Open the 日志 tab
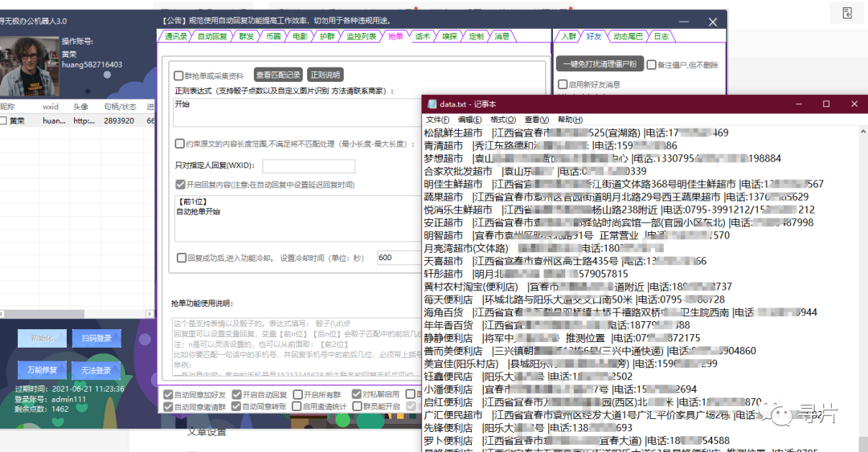The width and height of the screenshot is (868, 452). pyautogui.click(x=661, y=36)
